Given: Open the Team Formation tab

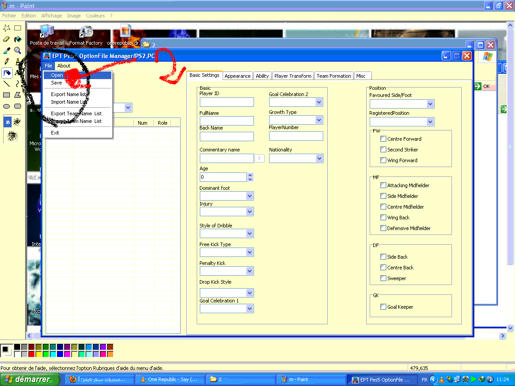Looking at the screenshot, I should tap(334, 76).
